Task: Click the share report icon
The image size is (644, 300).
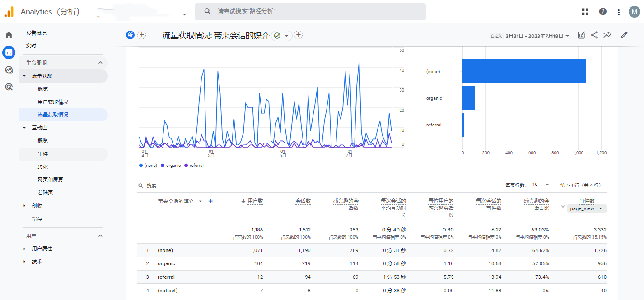Action: click(594, 35)
